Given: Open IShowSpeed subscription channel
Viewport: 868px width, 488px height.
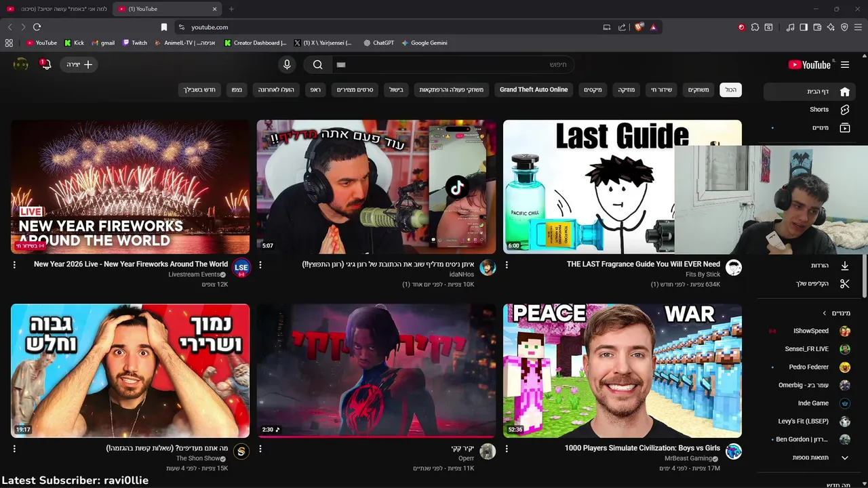Looking at the screenshot, I should click(x=810, y=331).
